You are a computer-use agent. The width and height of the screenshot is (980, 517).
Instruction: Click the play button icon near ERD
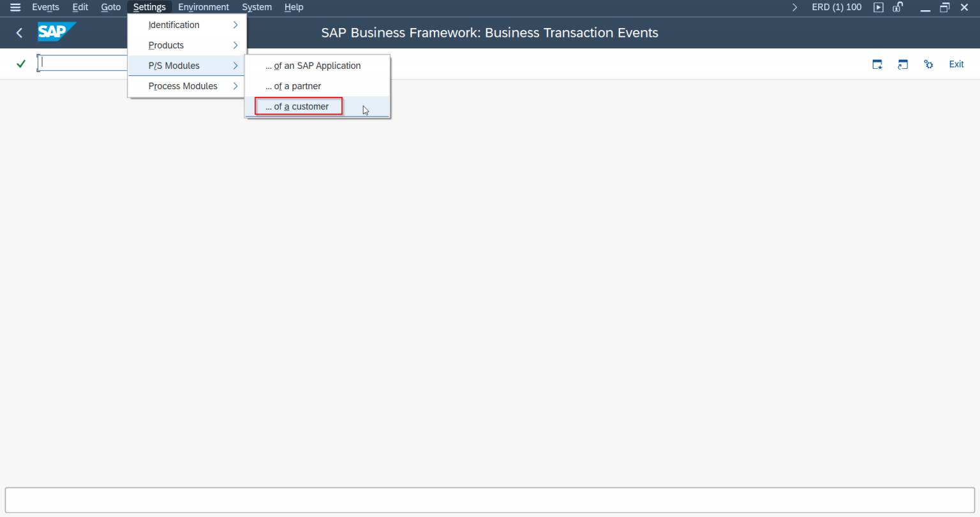point(879,8)
